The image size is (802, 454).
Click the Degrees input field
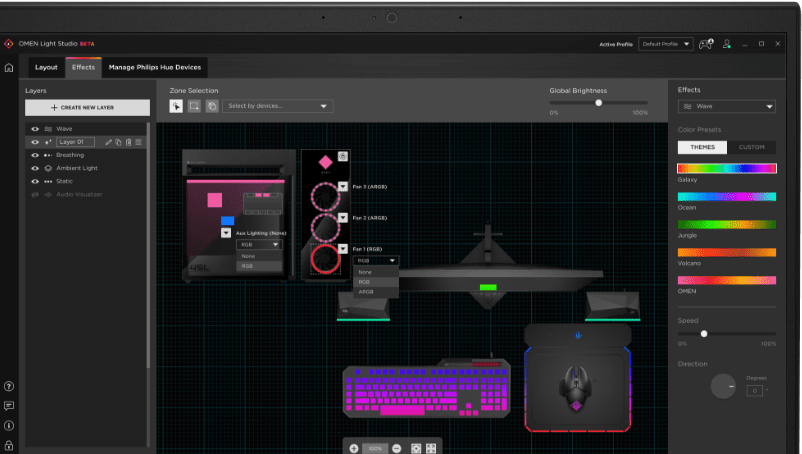pos(754,391)
